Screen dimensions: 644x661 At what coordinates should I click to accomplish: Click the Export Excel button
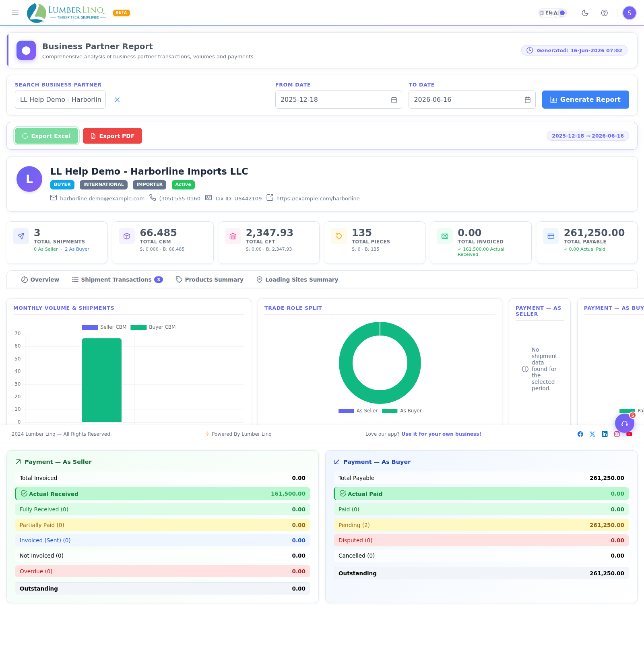pyautogui.click(x=47, y=136)
